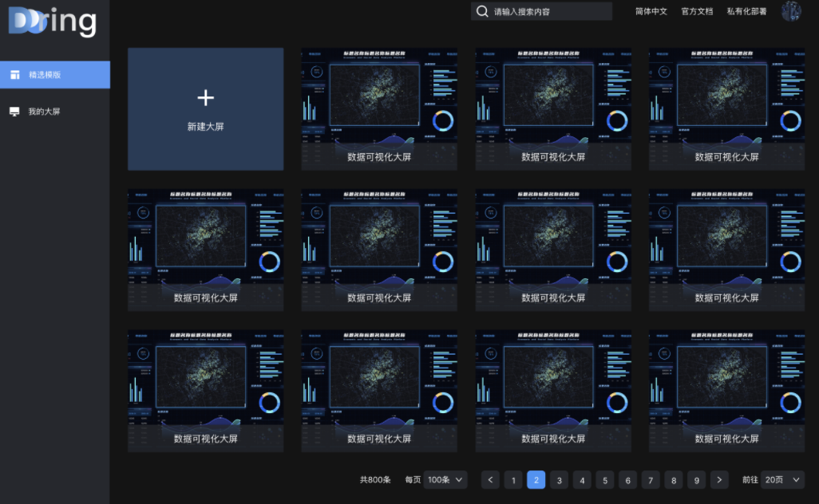
Task: Open the 官方文档 link
Action: pyautogui.click(x=697, y=11)
